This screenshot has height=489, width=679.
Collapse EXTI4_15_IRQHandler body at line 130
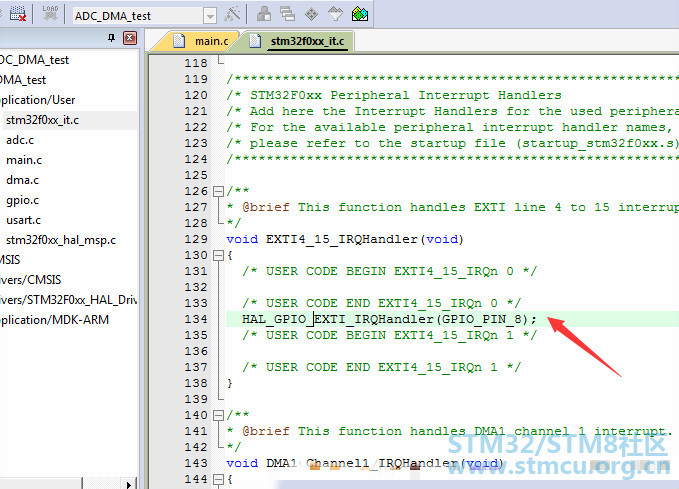point(218,256)
